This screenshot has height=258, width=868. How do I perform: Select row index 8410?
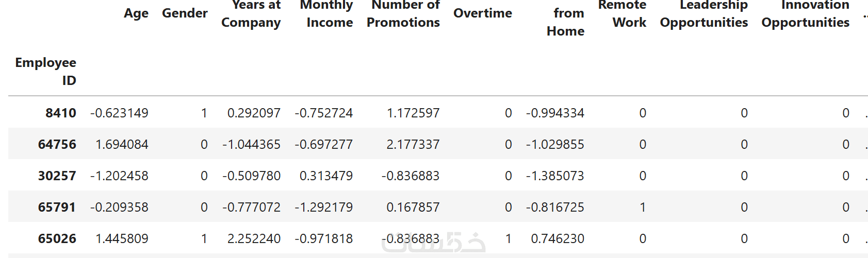[61, 113]
